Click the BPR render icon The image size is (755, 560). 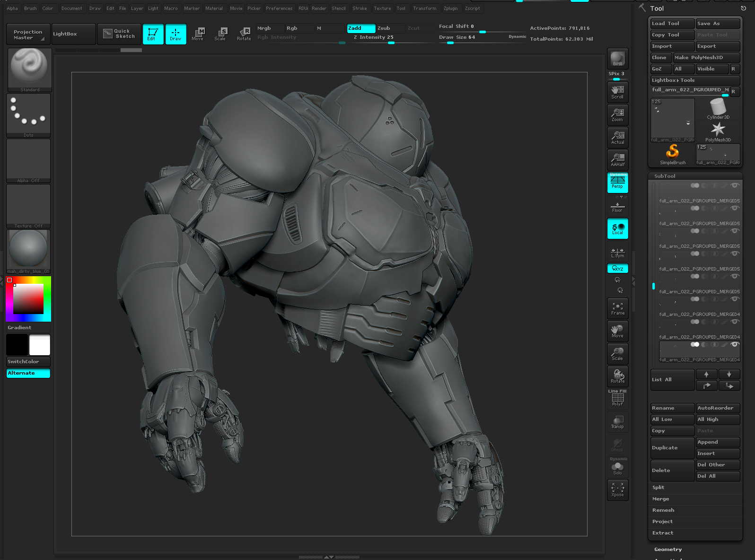click(617, 59)
